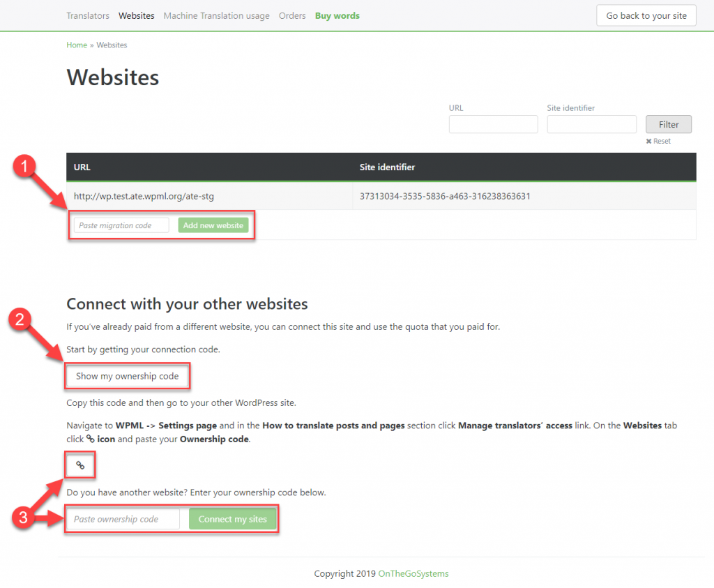Go to the Orders tab

click(292, 15)
